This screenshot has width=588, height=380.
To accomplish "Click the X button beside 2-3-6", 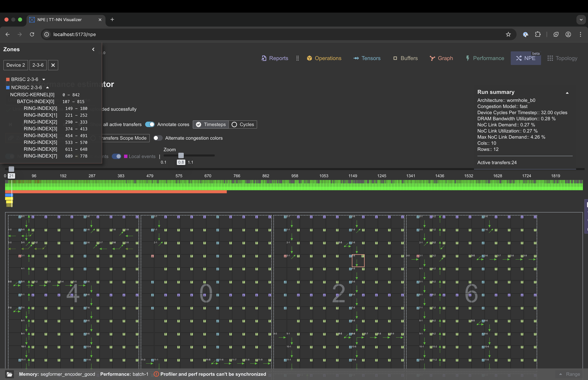I will pyautogui.click(x=53, y=65).
